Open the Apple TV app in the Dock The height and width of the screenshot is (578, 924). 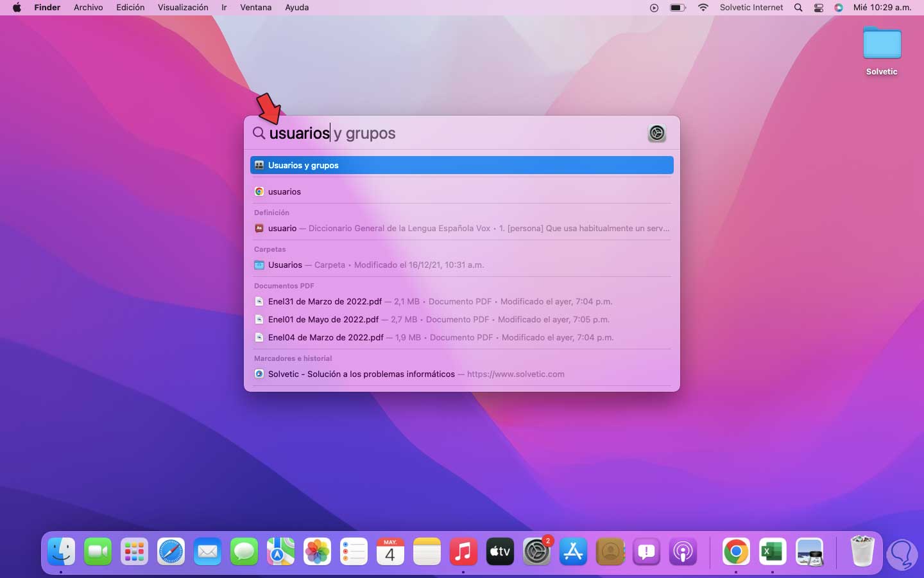[x=500, y=551]
